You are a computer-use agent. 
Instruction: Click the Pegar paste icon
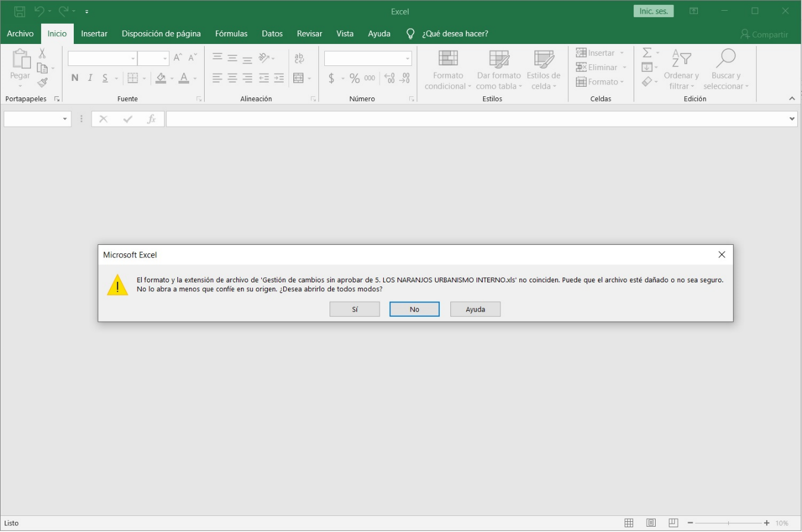[x=20, y=59]
